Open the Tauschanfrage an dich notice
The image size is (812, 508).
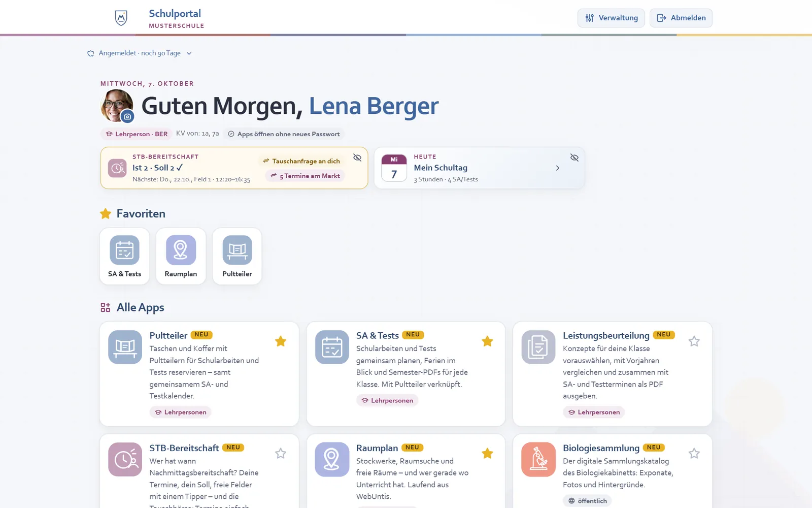[301, 161]
